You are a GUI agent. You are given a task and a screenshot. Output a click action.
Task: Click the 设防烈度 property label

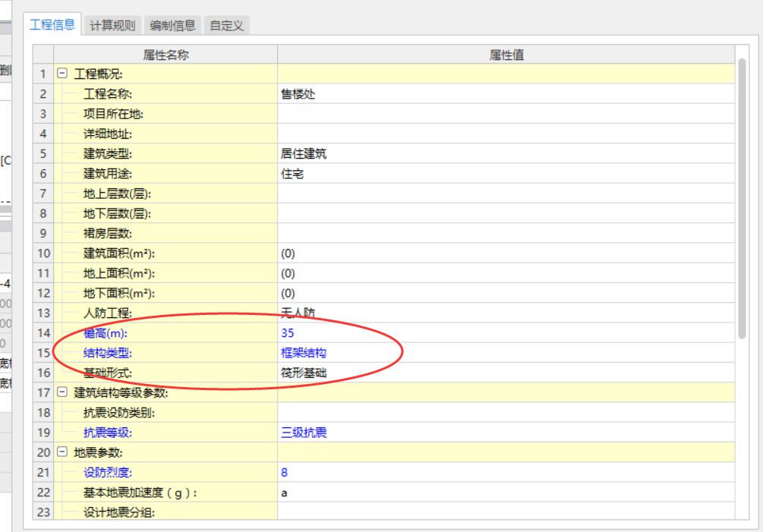(108, 473)
